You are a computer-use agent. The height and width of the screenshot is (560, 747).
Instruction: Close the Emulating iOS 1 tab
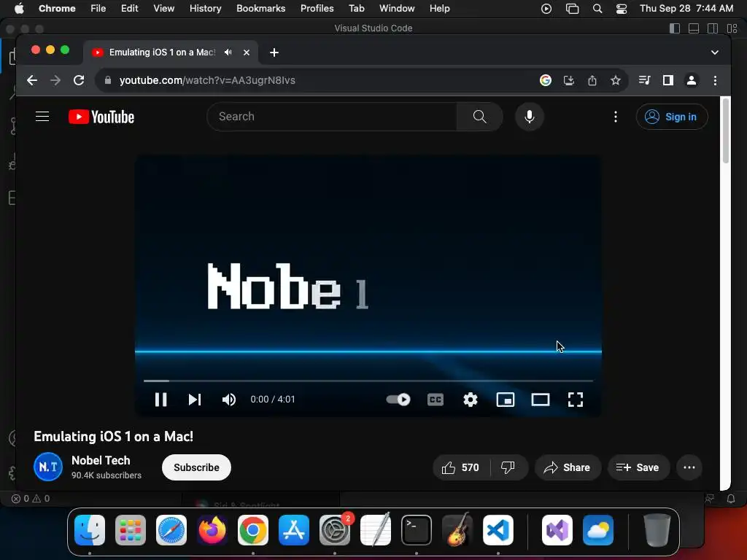click(x=247, y=52)
